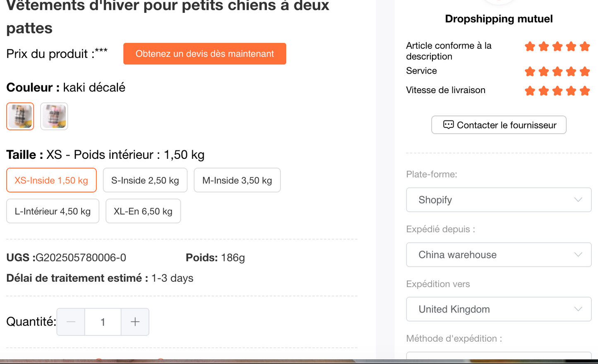This screenshot has height=364, width=598.
Task: Click the 'Poids: 186g' text
Action: click(x=215, y=258)
